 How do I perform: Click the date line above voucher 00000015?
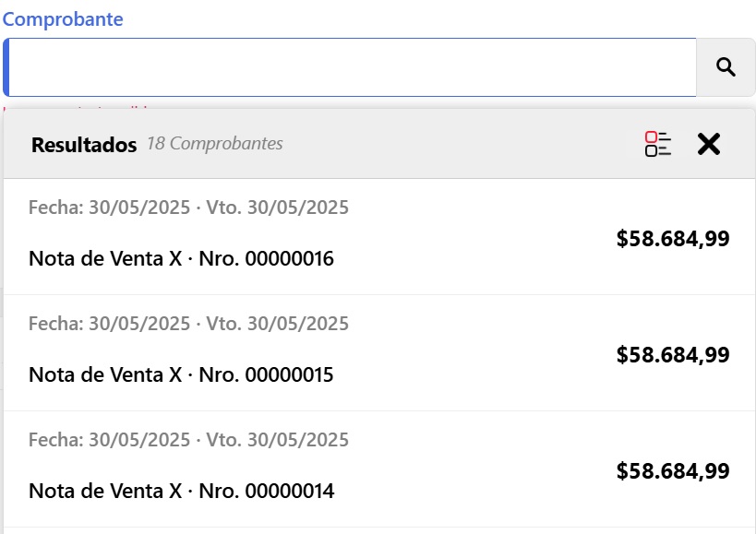[x=188, y=324]
